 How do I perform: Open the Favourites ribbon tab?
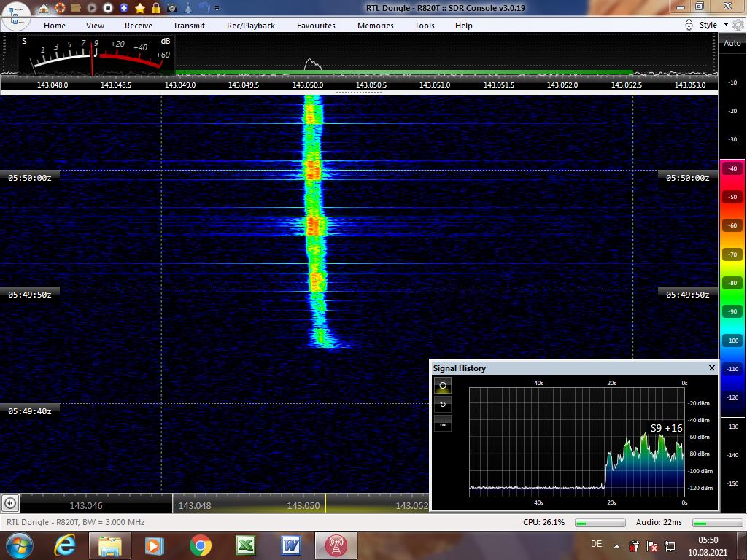316,26
